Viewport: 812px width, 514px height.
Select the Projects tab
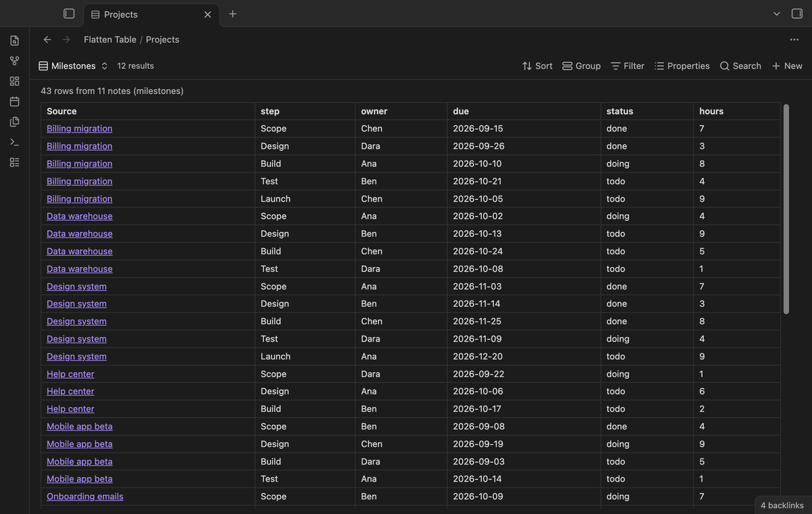(152, 14)
